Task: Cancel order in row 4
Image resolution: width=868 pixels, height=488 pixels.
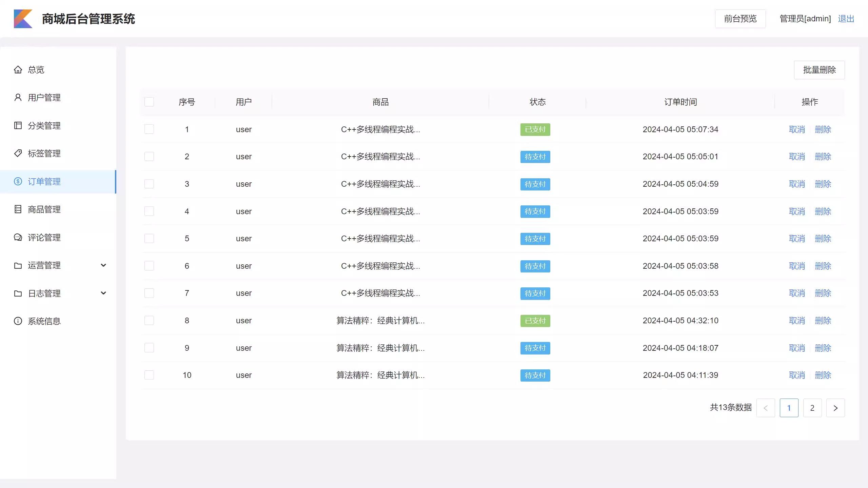Action: tap(797, 211)
